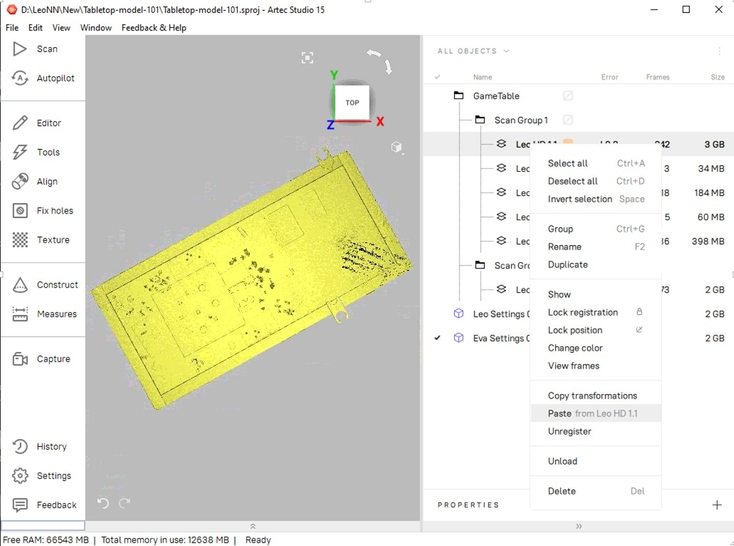Open the Edit menu
This screenshot has width=734, height=546.
35,28
